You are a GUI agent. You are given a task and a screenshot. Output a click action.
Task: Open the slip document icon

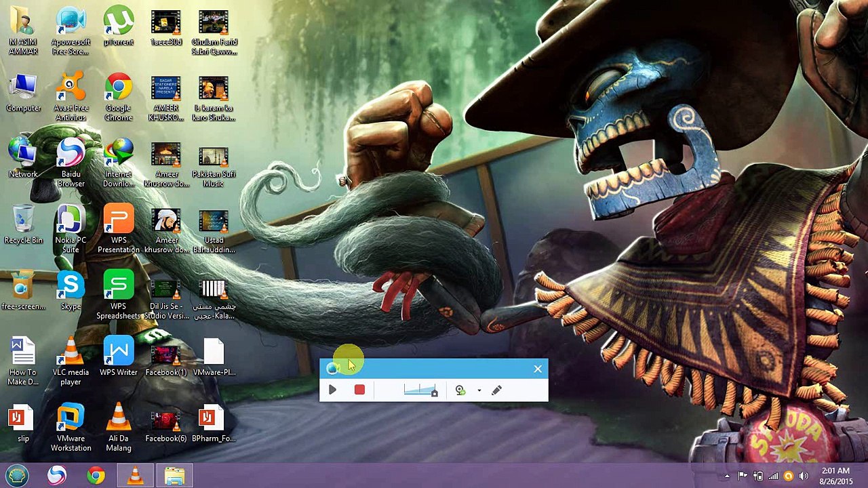23,424
